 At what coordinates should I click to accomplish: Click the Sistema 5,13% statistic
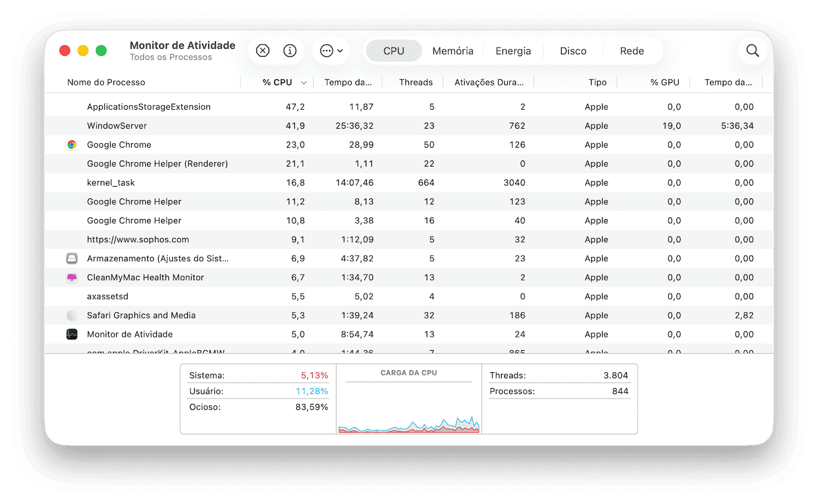tap(259, 375)
